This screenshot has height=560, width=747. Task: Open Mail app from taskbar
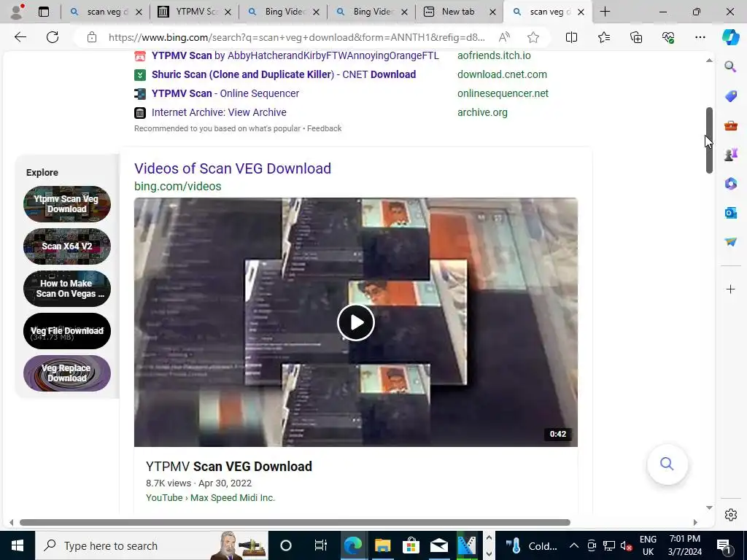pyautogui.click(x=438, y=545)
